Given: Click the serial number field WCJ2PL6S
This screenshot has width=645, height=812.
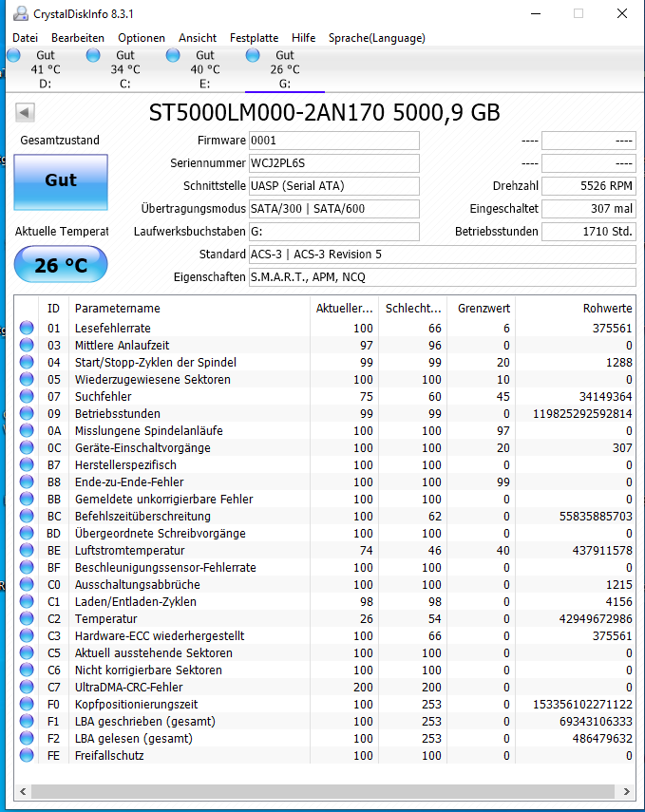Looking at the screenshot, I should tap(334, 163).
